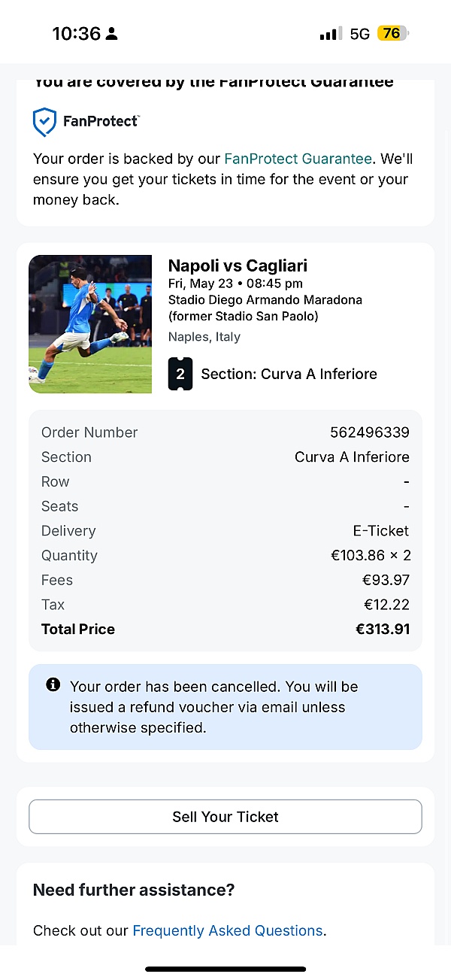Tap the Total Price amount €313.91
This screenshot has width=451, height=980.
click(382, 630)
